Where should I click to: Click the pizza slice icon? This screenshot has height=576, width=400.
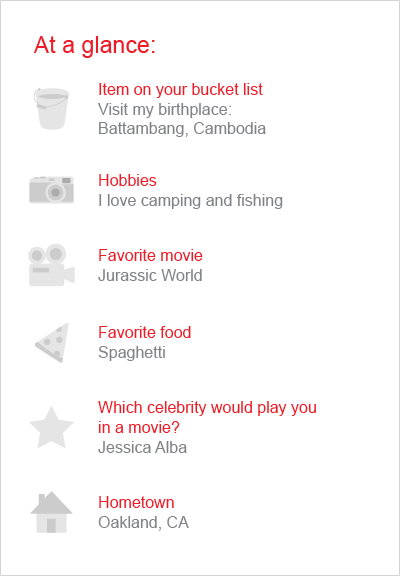52,343
